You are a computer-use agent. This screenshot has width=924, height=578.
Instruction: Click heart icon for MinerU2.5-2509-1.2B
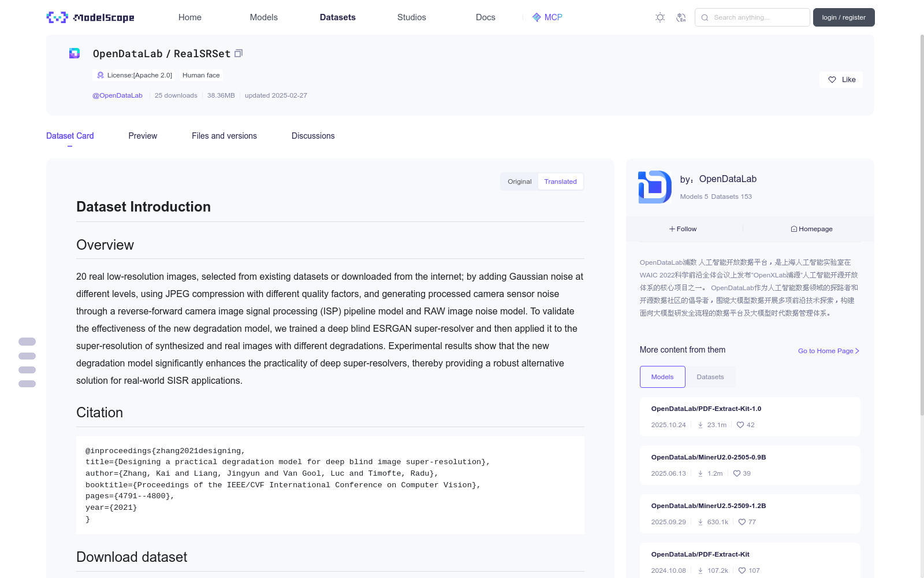point(742,522)
